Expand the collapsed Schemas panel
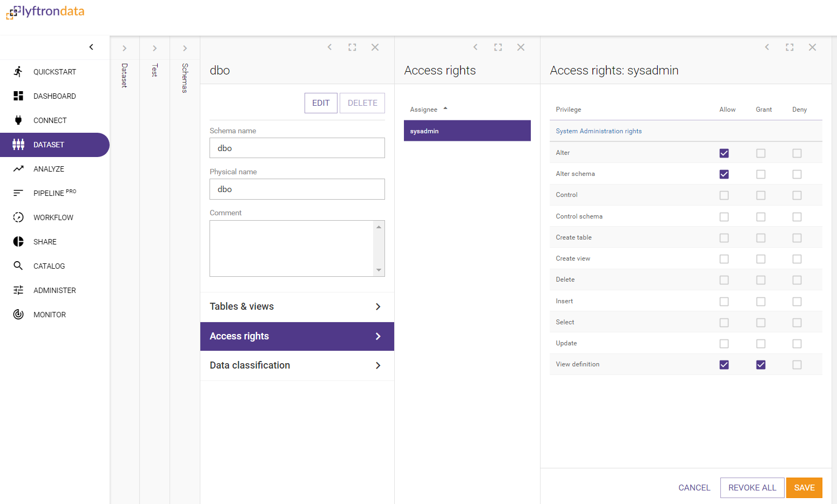837x504 pixels. (185, 48)
